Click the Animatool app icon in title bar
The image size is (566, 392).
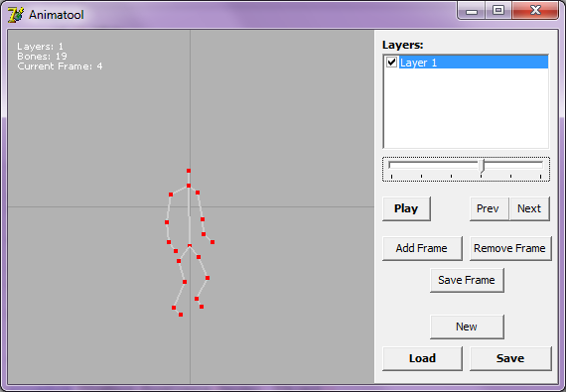16,15
